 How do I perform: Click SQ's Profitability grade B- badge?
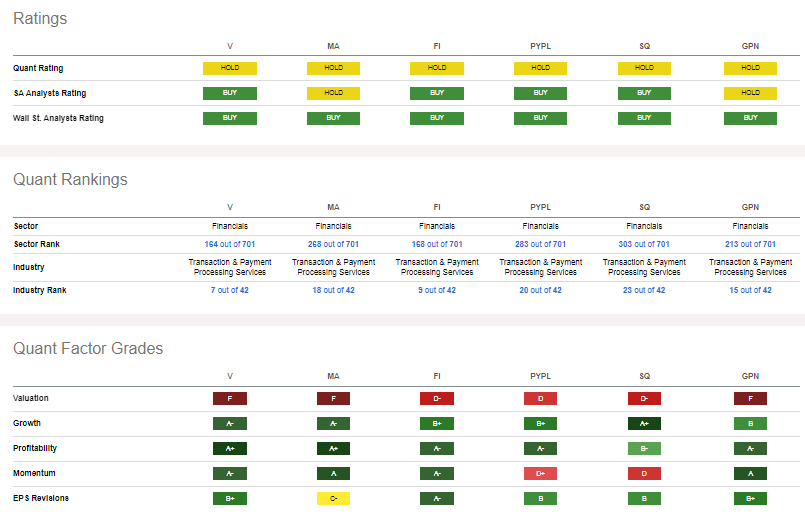point(644,449)
